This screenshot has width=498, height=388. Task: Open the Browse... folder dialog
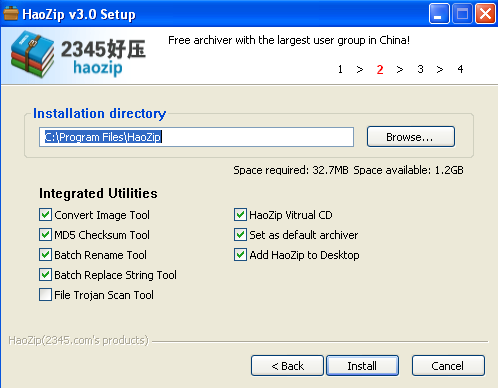tap(411, 137)
